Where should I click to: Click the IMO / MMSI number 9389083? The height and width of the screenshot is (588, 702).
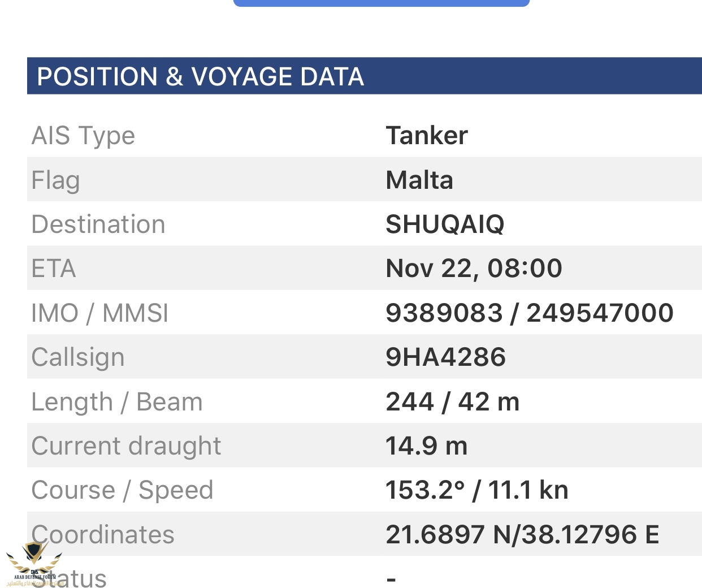point(444,313)
